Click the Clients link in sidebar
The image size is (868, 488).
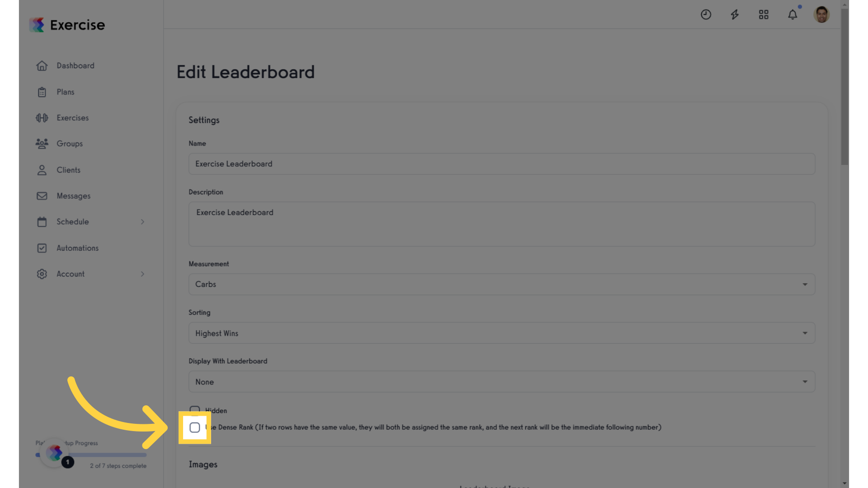coord(69,170)
